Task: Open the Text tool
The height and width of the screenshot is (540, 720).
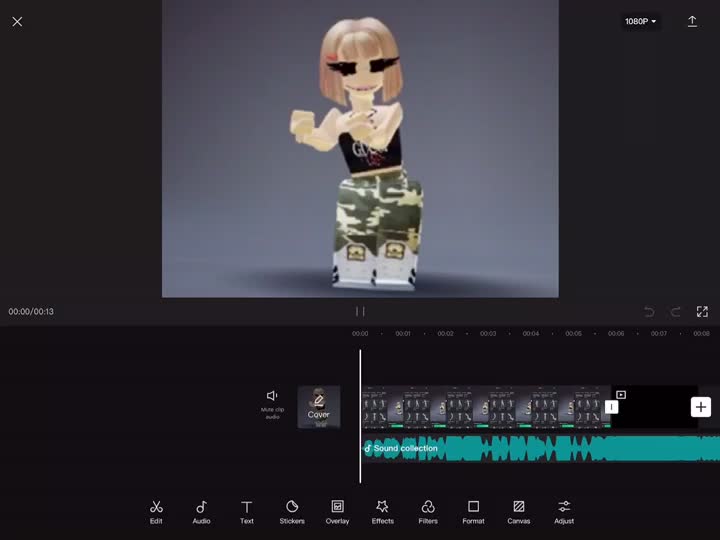Action: [247, 512]
